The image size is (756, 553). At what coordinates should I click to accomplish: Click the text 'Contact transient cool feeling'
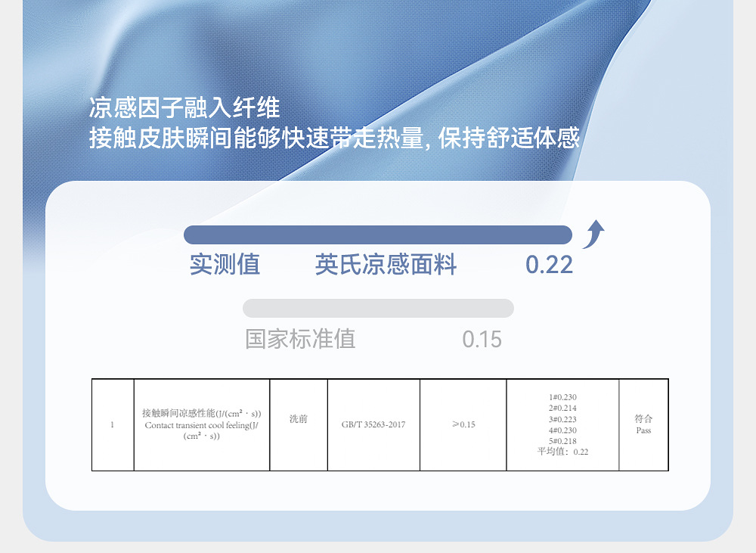pos(197,425)
